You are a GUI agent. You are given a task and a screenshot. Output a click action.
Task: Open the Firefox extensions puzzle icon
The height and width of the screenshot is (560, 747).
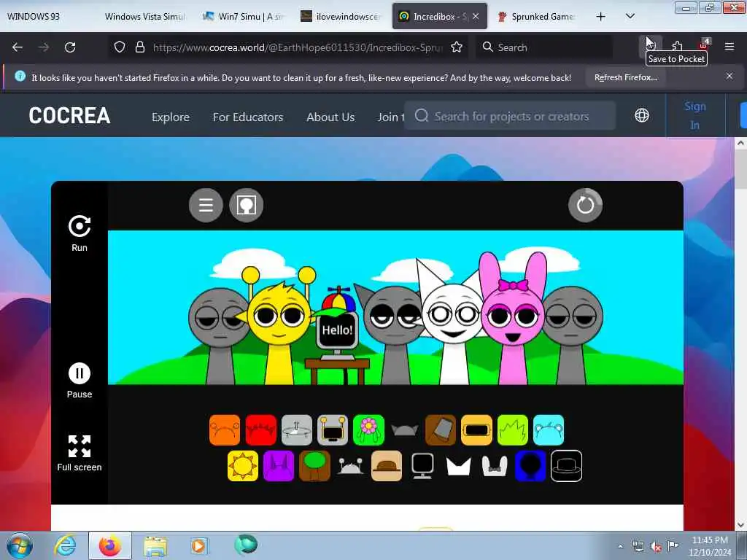pyautogui.click(x=677, y=47)
